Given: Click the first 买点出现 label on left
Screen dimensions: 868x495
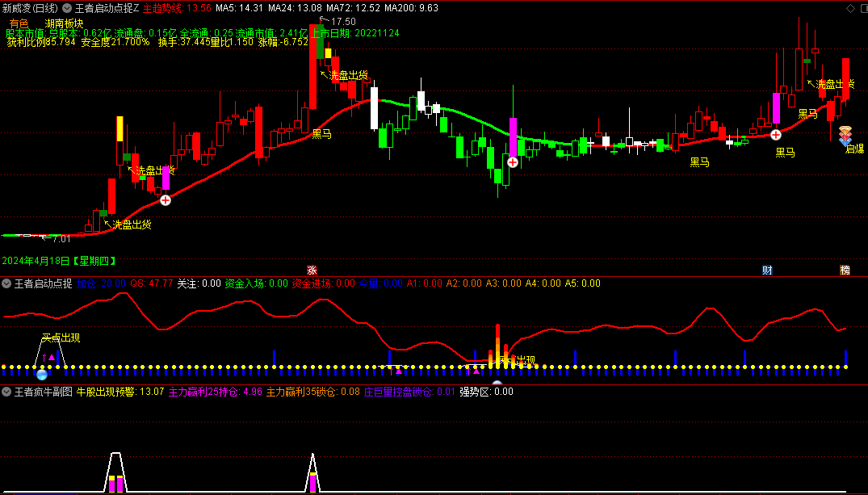Looking at the screenshot, I should coord(61,338).
